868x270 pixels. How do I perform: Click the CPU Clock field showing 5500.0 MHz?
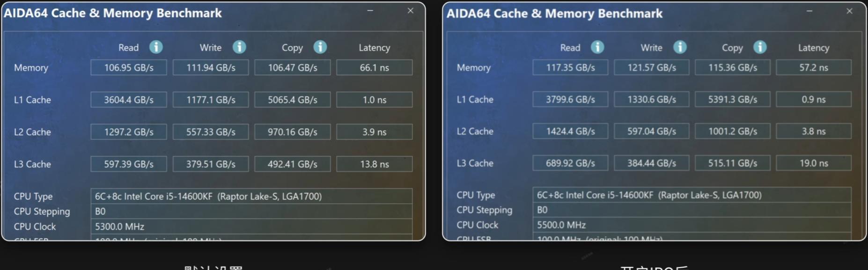point(691,225)
